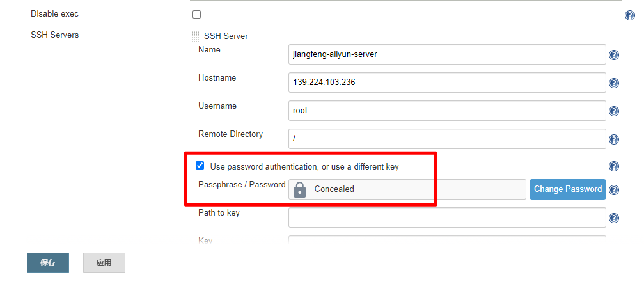Screen dimensions: 644x284
Task: Click the SSH Server drag handle
Action: [x=196, y=36]
